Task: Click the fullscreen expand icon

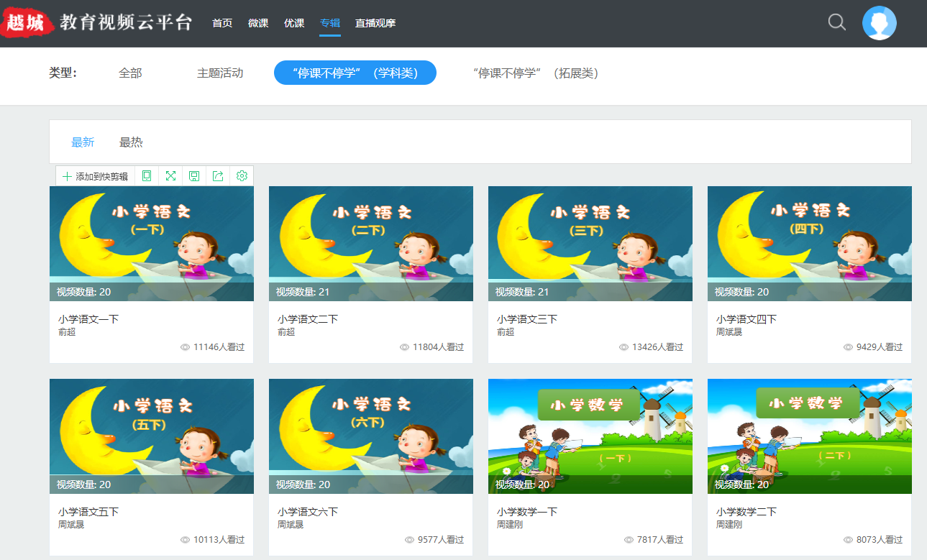Action: coord(170,175)
